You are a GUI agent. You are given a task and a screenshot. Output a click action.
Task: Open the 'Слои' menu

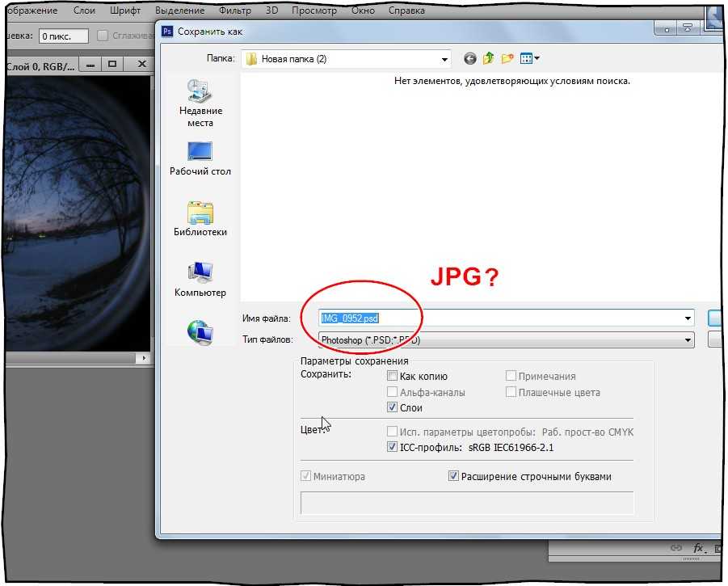(84, 11)
